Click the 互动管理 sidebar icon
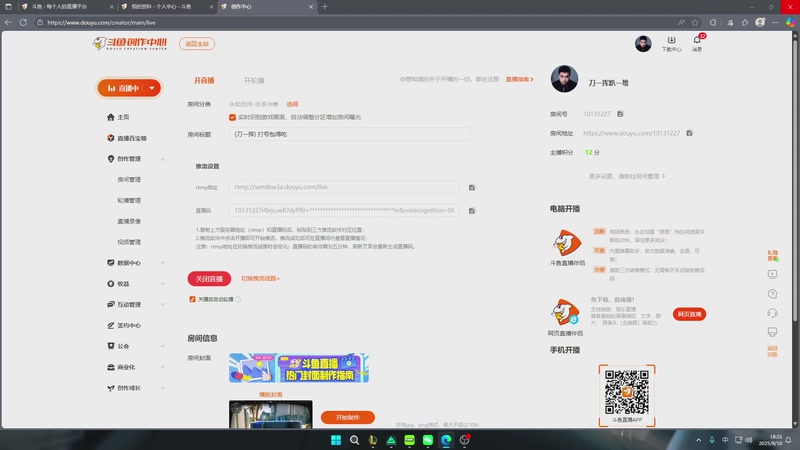The height and width of the screenshot is (450, 800). tap(111, 305)
